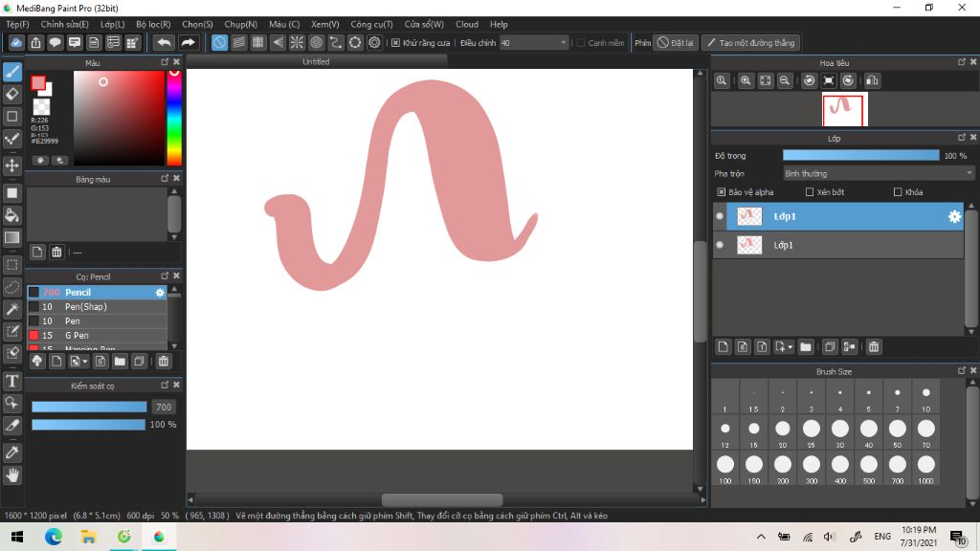Screen dimensions: 980x551
Task: Turn off snap guide button
Action: [219, 42]
